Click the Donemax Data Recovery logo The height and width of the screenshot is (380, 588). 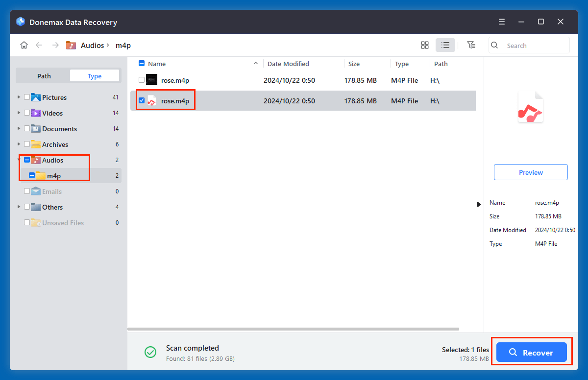tap(20, 22)
